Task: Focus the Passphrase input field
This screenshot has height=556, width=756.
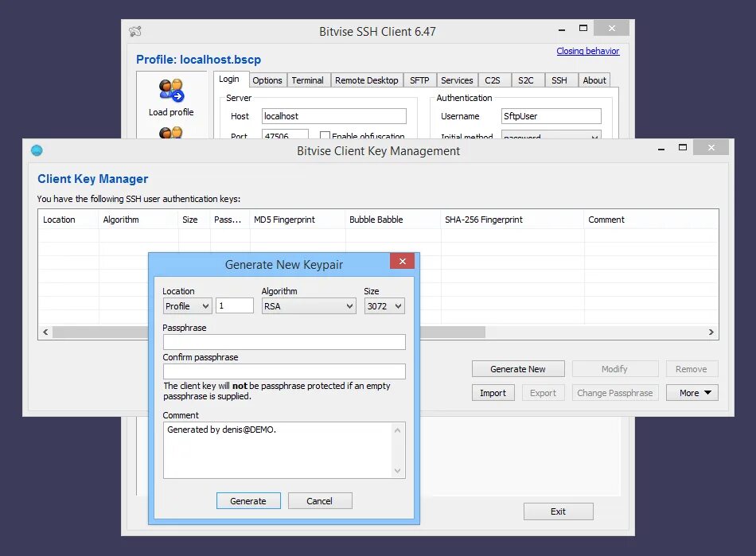Action: tap(284, 342)
